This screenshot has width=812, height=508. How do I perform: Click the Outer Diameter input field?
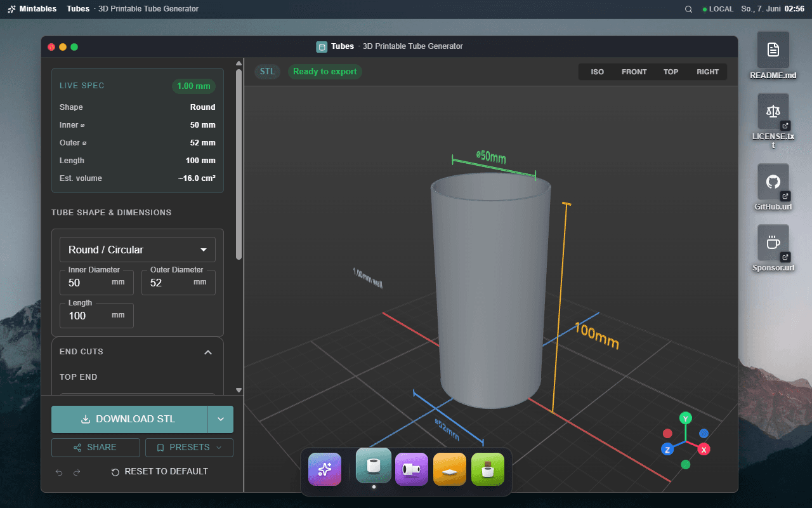[178, 283]
